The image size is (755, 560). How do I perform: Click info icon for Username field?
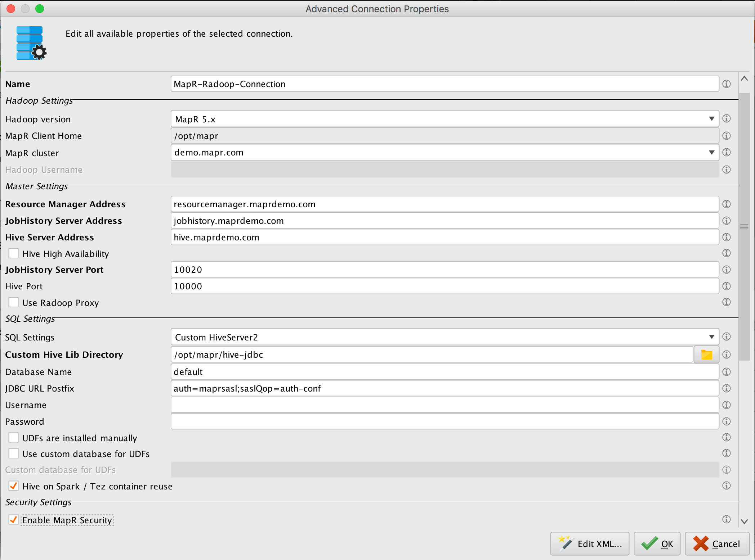(x=727, y=405)
